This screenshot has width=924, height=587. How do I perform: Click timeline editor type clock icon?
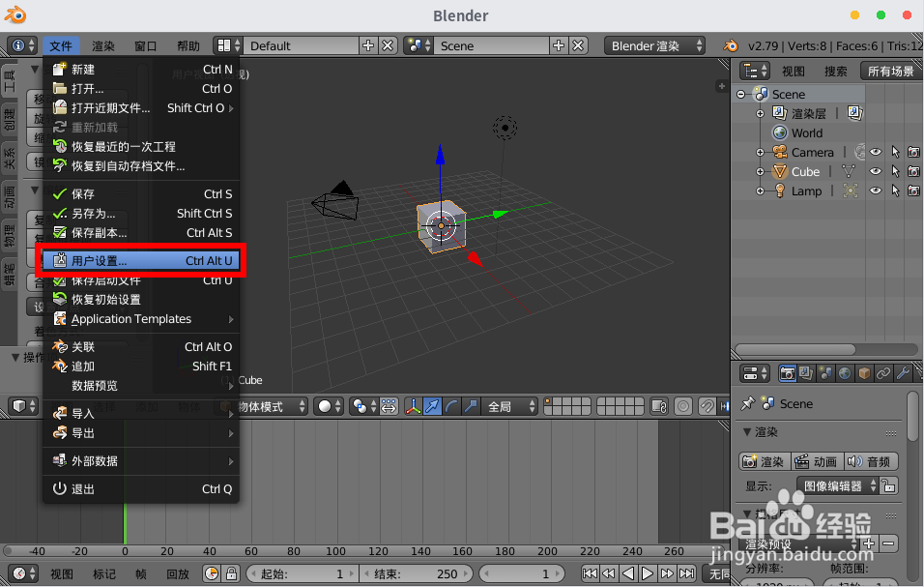tap(23, 573)
